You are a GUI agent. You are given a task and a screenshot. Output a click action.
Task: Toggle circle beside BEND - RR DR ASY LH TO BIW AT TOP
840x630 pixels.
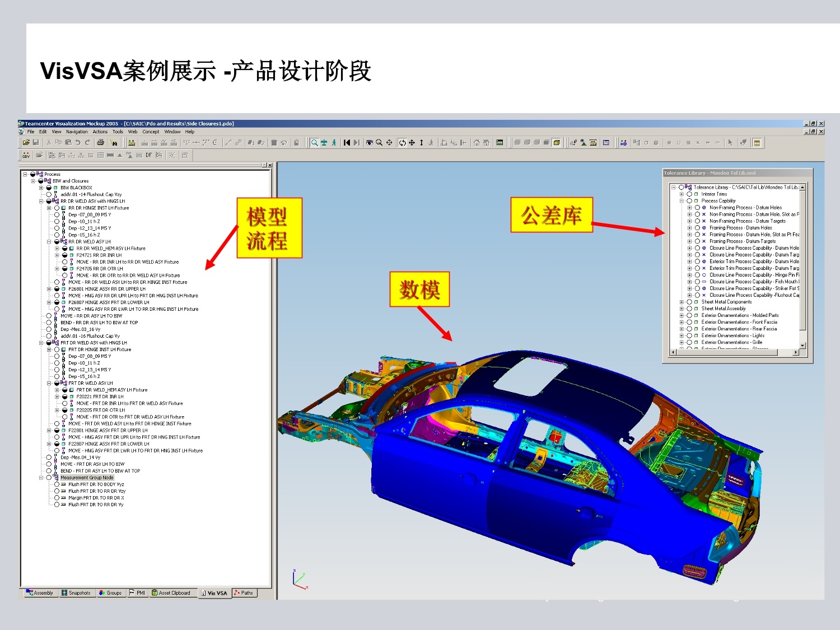(49, 323)
